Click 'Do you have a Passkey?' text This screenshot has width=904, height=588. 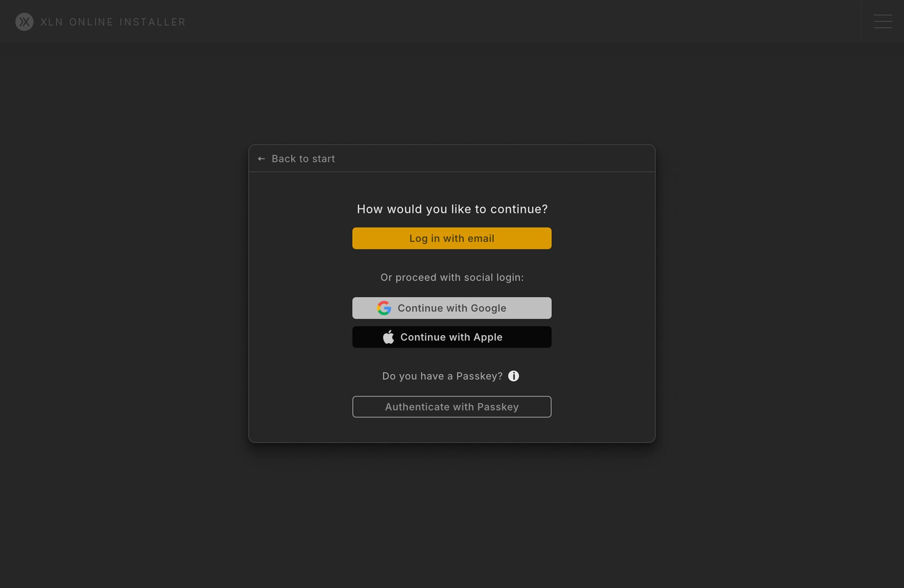442,376
